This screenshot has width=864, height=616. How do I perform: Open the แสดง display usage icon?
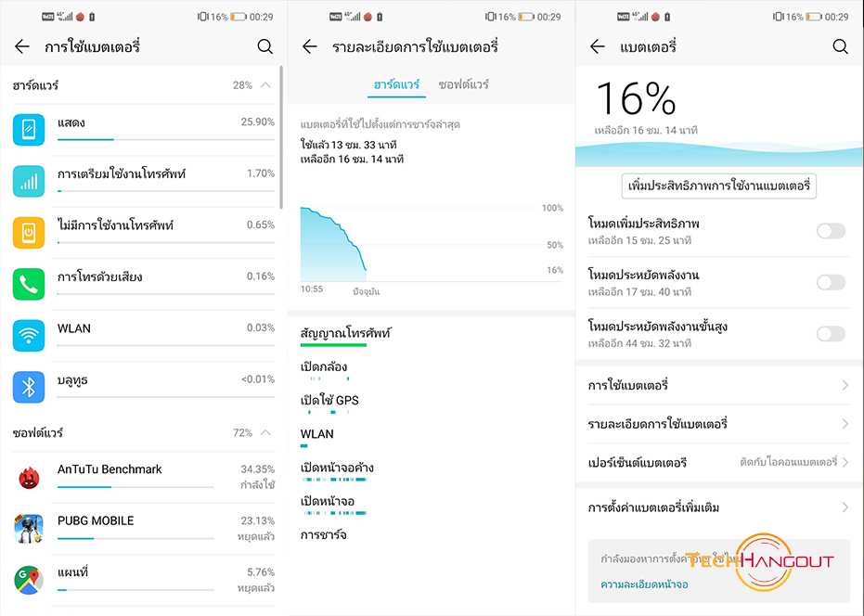pyautogui.click(x=29, y=130)
